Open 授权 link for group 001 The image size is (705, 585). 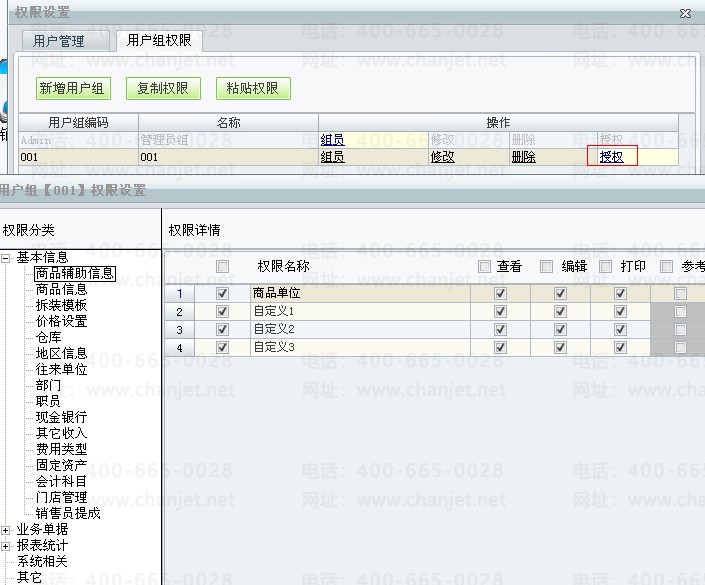coord(611,157)
